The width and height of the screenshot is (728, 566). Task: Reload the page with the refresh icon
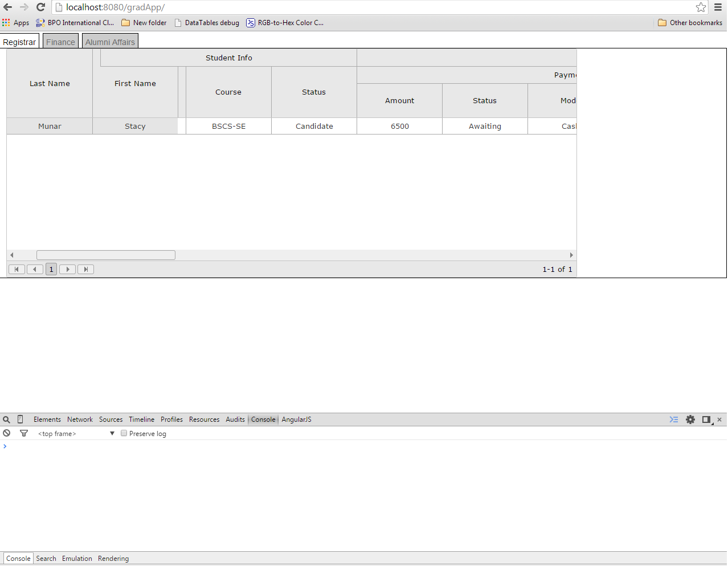pos(40,7)
